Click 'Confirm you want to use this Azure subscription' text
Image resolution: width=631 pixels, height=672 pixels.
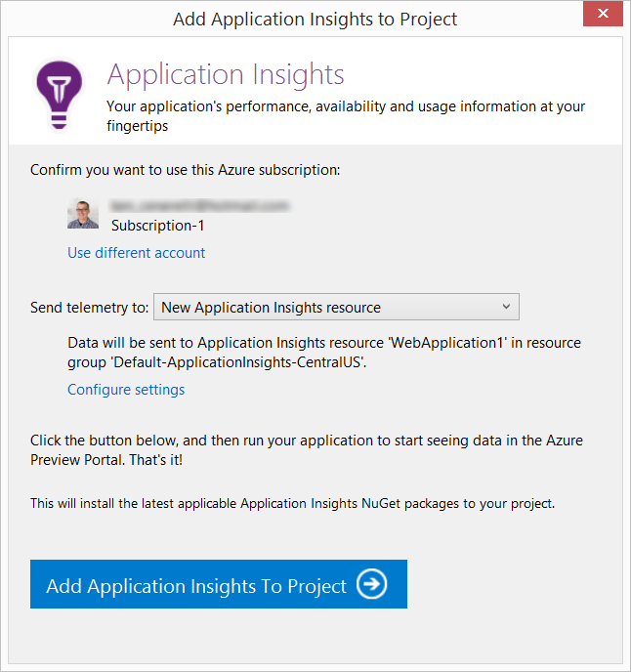pyautogui.click(x=186, y=170)
